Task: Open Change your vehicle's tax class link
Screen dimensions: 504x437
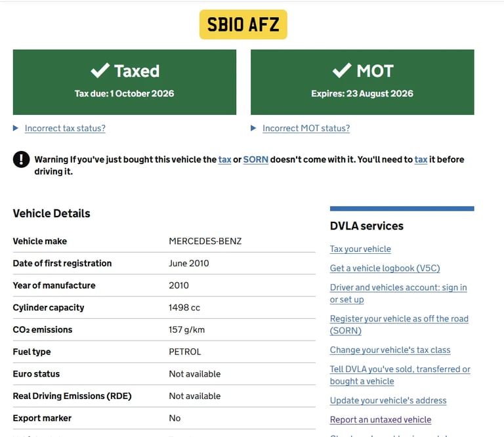Action: [390, 350]
